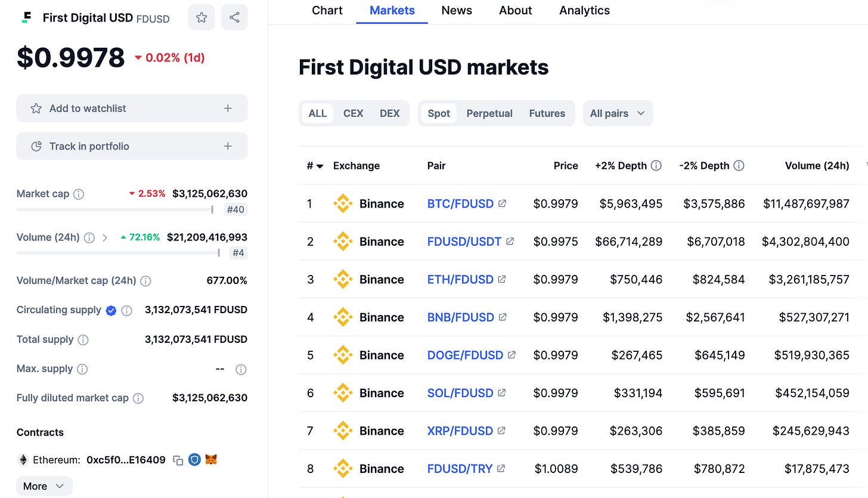
Task: Select the Perpetual market type
Action: (x=489, y=113)
